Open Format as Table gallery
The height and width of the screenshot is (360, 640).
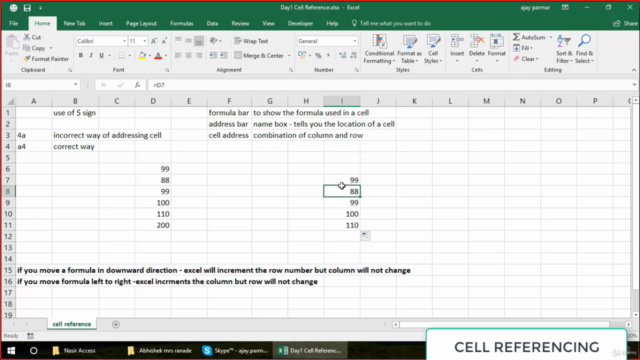[409, 49]
